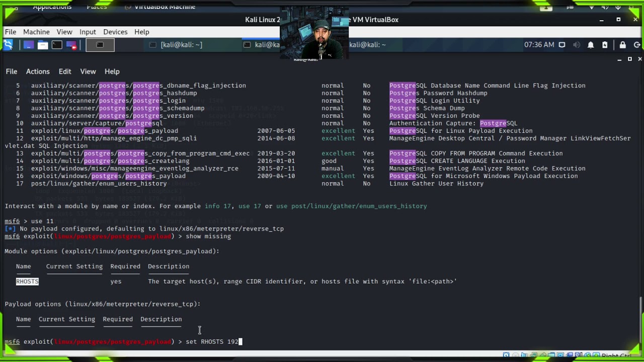Viewport: 644px width, 362px height.
Task: Open terminal Actions menu
Action: (38, 71)
